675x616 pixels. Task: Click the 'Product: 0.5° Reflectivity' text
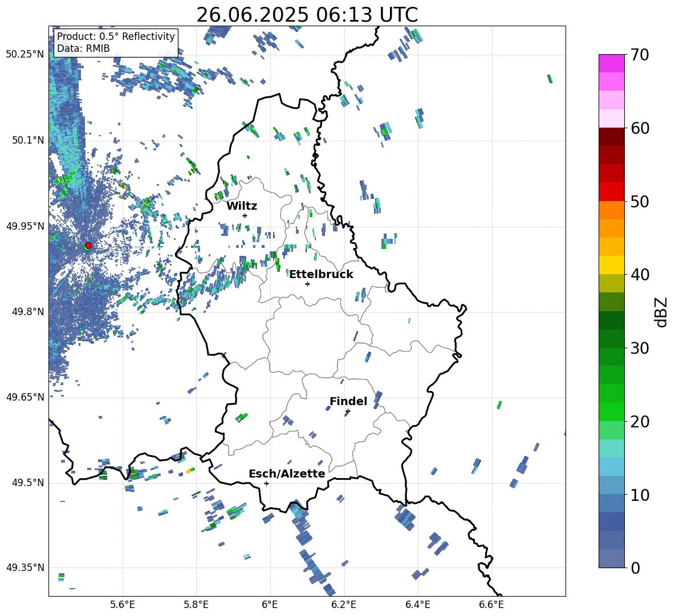(x=116, y=36)
